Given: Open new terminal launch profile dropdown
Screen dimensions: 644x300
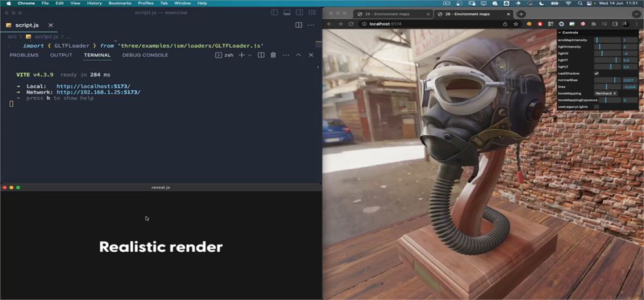Looking at the screenshot, I should (250, 55).
